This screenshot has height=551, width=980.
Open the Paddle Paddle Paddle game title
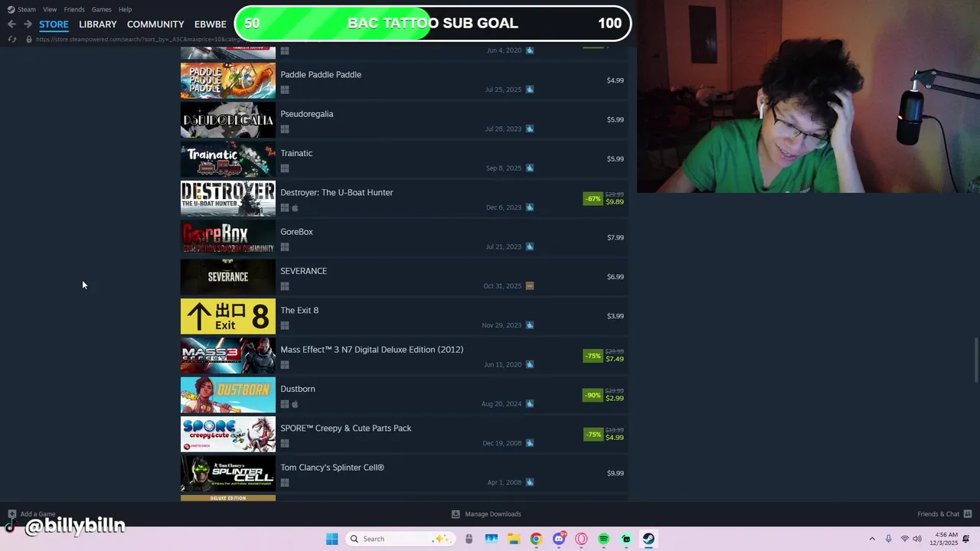coord(321,74)
